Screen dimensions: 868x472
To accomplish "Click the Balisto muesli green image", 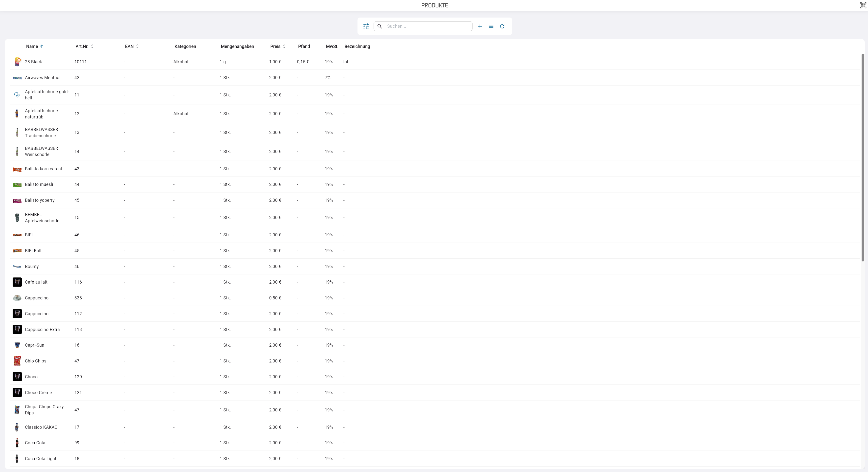I will (17, 185).
